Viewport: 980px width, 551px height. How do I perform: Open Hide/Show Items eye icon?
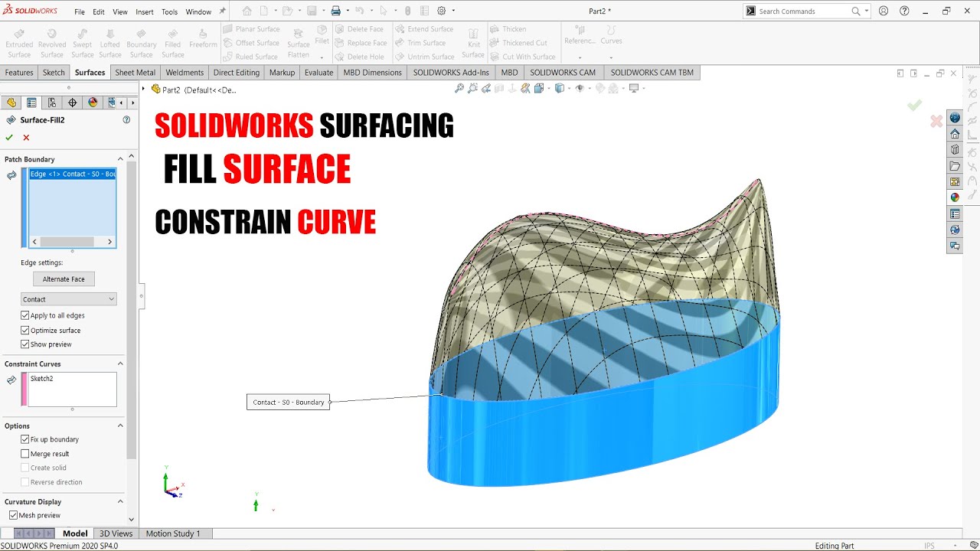pyautogui.click(x=581, y=88)
